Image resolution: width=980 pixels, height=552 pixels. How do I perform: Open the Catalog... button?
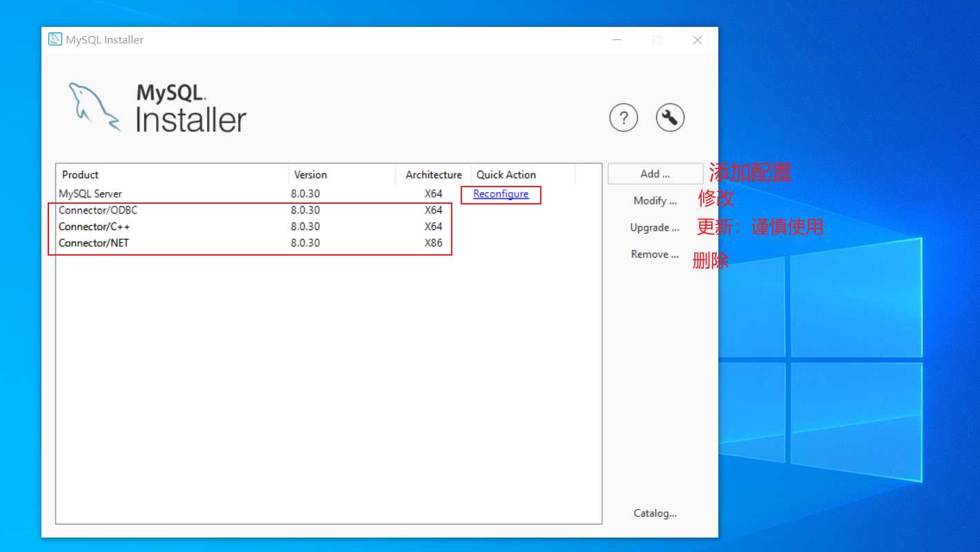[x=655, y=513]
